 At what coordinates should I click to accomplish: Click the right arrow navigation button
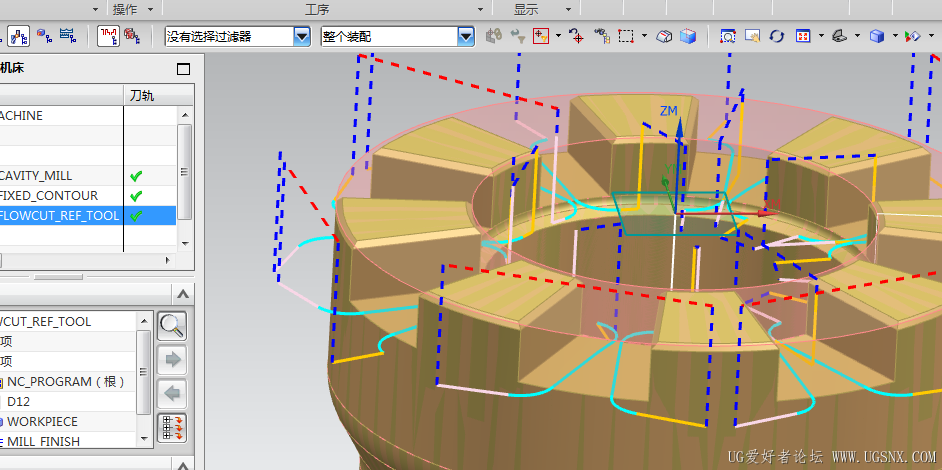click(172, 360)
